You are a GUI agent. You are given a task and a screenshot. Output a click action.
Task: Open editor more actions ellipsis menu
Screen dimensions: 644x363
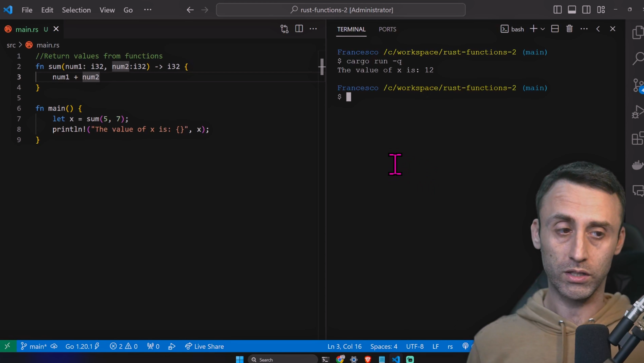[x=313, y=29]
